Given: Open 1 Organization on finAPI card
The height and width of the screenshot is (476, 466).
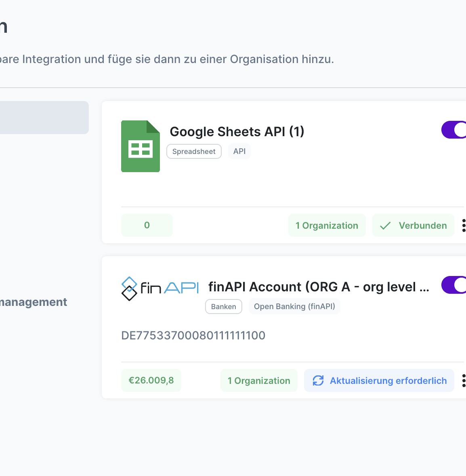Looking at the screenshot, I should [x=259, y=381].
